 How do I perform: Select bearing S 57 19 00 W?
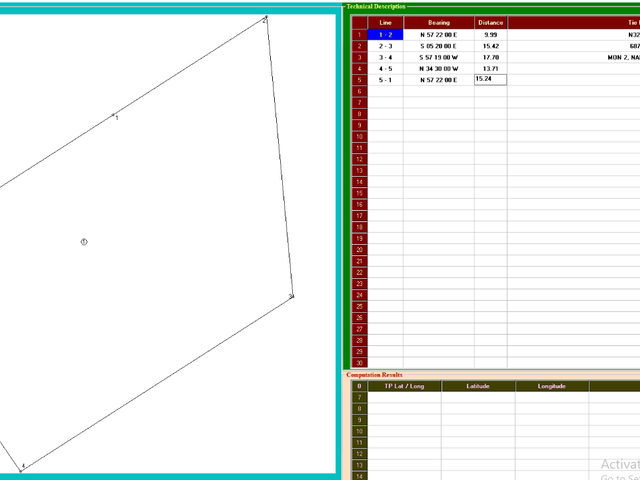coord(439,58)
